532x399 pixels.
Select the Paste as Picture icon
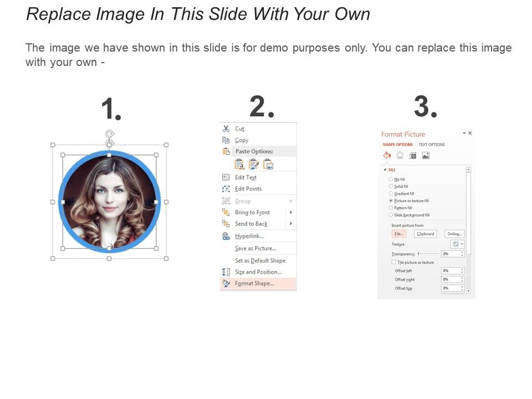tap(268, 164)
